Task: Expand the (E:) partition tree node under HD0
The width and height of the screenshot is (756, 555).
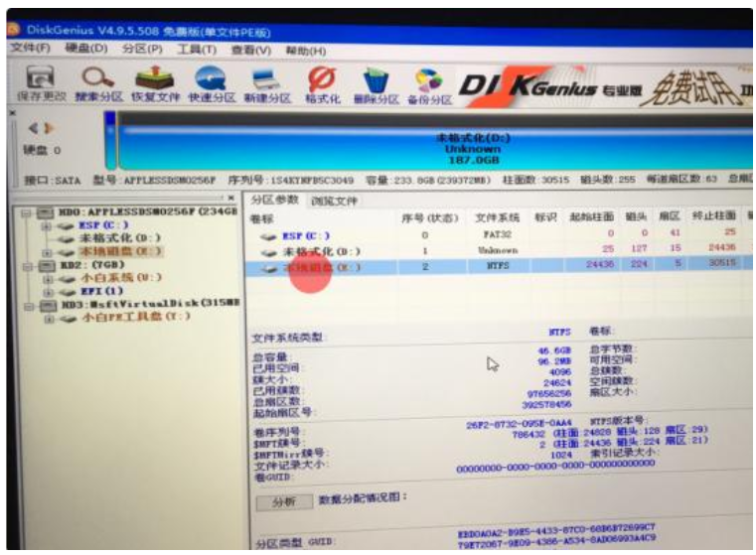Action: (x=47, y=252)
